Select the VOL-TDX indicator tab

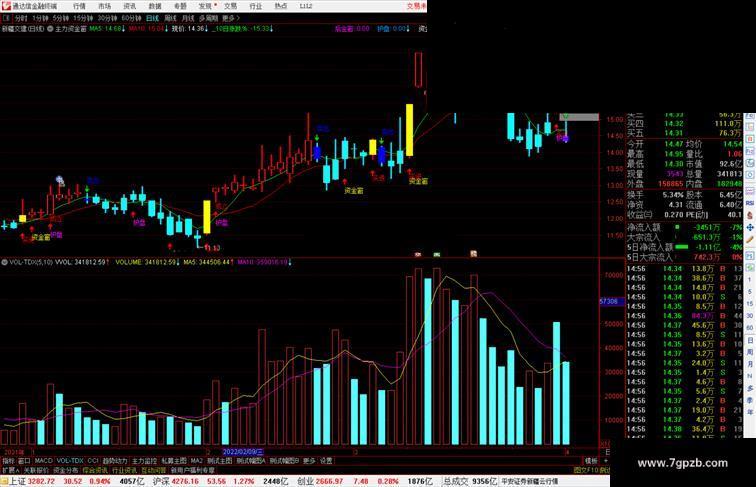(x=70, y=461)
